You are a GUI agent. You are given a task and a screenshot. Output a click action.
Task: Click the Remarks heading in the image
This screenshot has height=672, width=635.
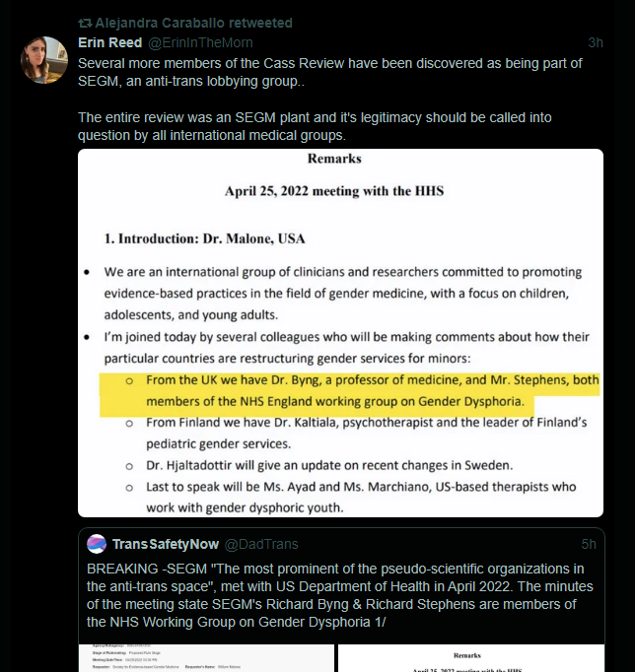point(334,159)
